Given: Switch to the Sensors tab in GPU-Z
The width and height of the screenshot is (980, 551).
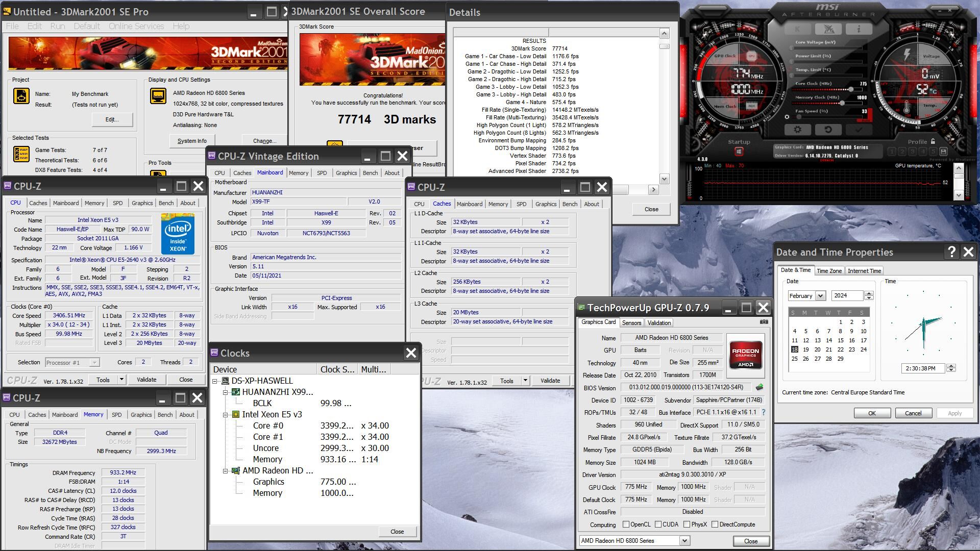Looking at the screenshot, I should [631, 323].
